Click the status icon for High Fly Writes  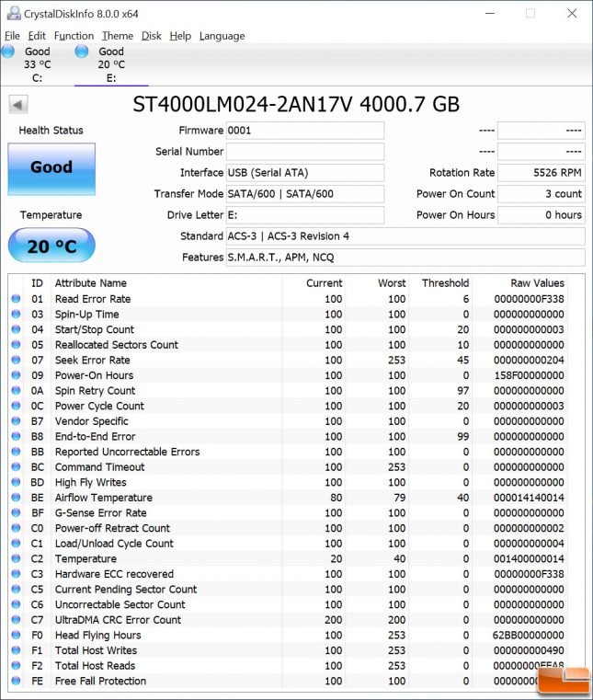coord(16,482)
